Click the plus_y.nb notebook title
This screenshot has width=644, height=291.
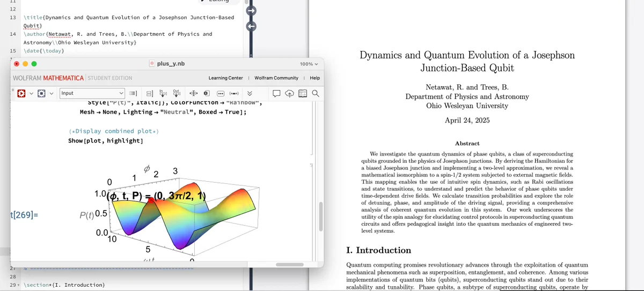pos(171,63)
